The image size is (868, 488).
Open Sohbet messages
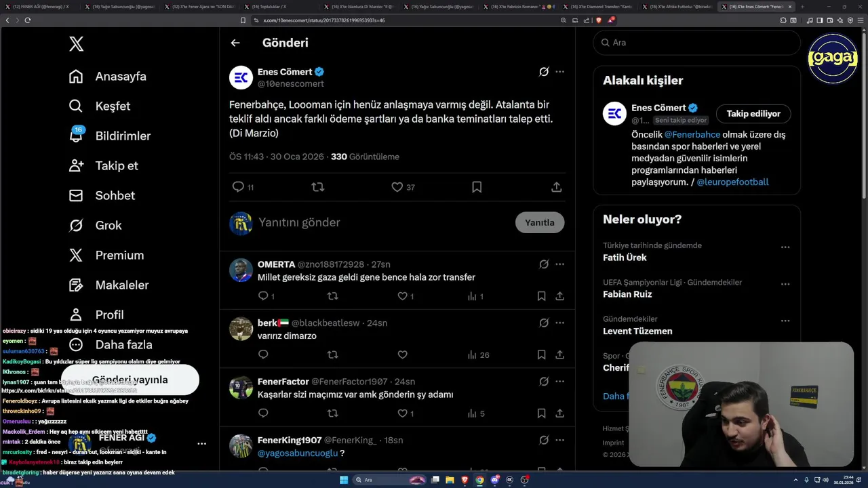[102, 196]
